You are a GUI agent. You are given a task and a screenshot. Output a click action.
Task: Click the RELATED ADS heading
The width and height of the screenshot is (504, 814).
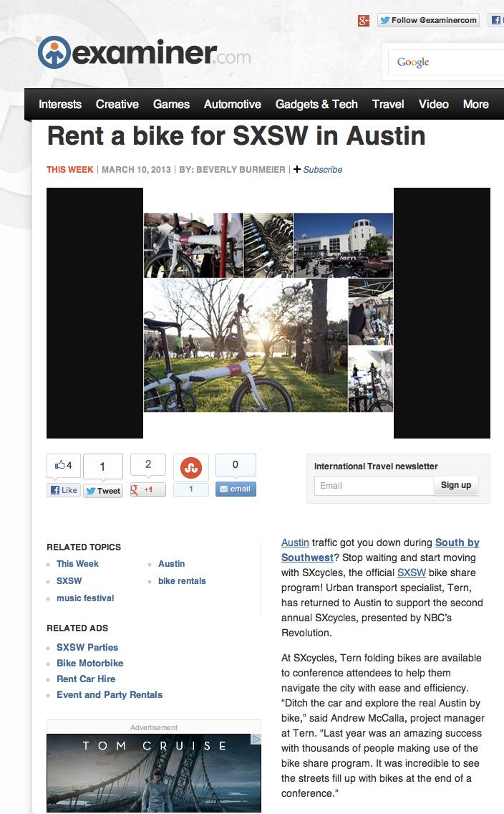tap(77, 628)
